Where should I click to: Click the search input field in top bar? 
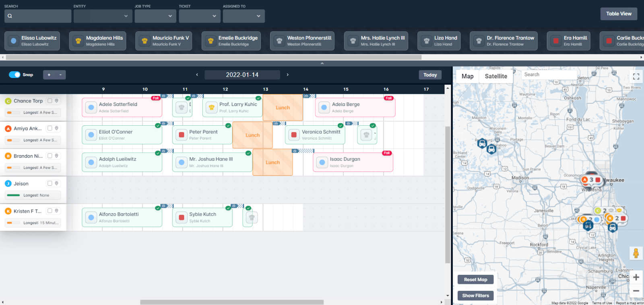tap(38, 16)
